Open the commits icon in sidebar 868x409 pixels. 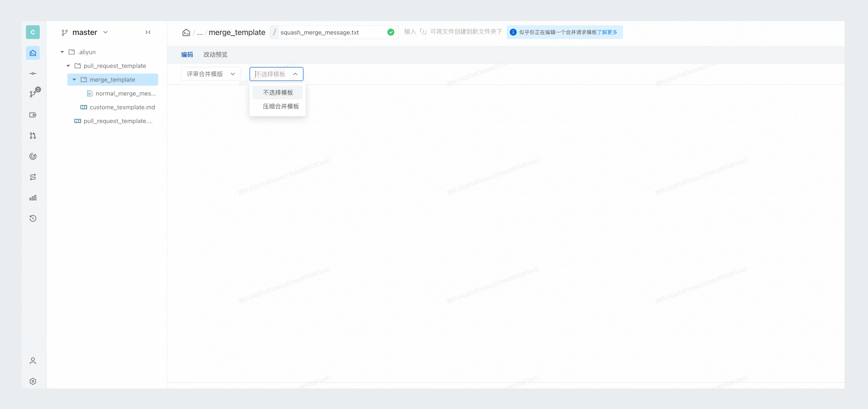[x=33, y=74]
